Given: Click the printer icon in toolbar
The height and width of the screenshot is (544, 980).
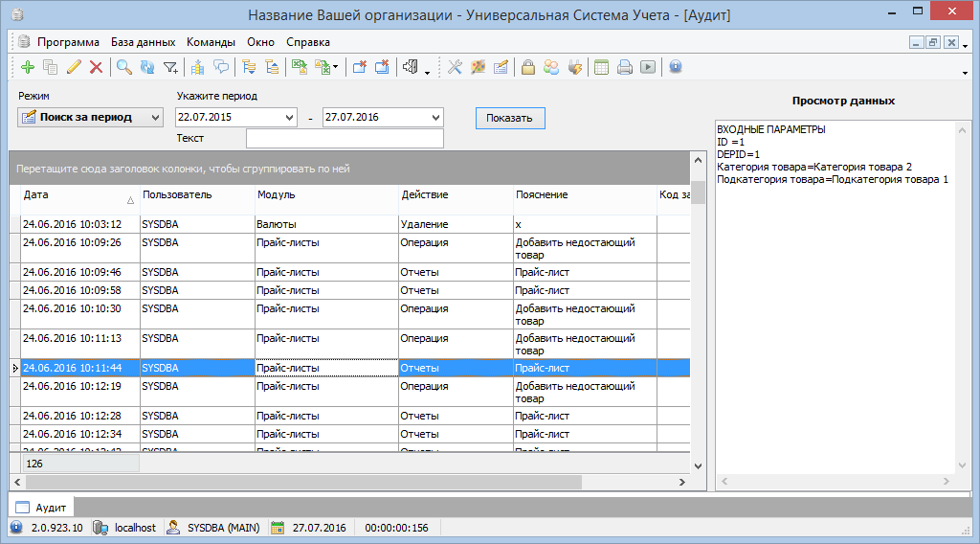Looking at the screenshot, I should coord(624,67).
